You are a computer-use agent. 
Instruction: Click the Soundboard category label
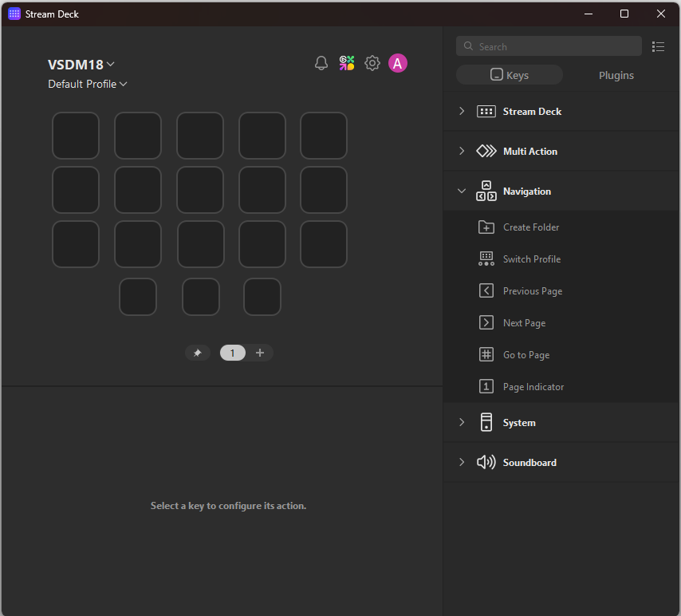point(529,463)
